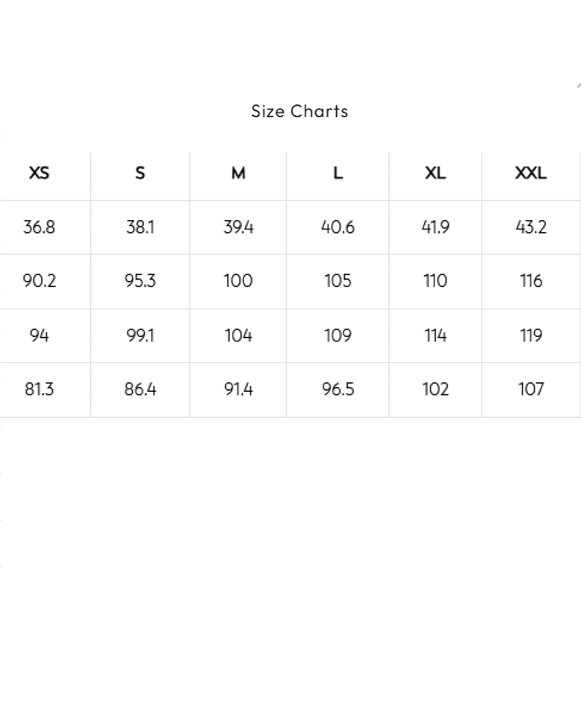
Task: Select the cell with value 114
Action: 435,336
